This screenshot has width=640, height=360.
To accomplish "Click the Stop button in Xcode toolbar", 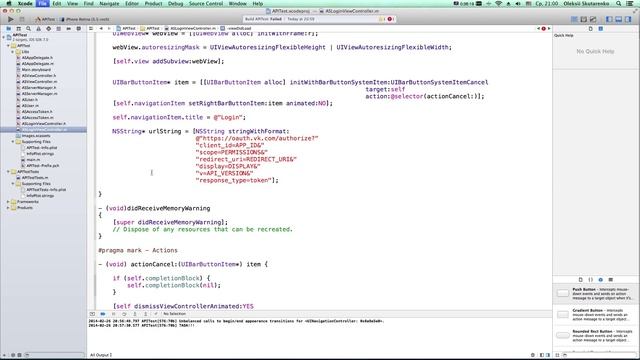I will 22,19.
